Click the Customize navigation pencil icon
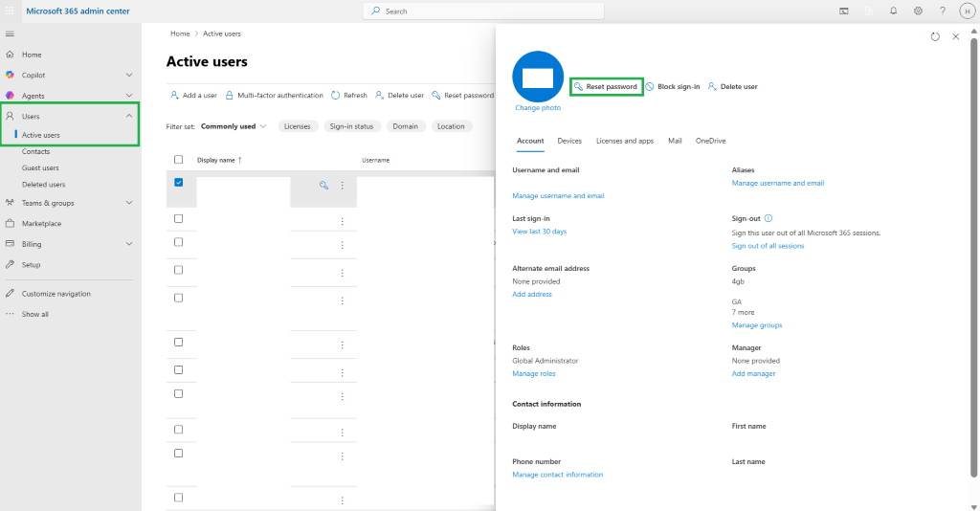This screenshot has height=511, width=980. click(x=10, y=294)
